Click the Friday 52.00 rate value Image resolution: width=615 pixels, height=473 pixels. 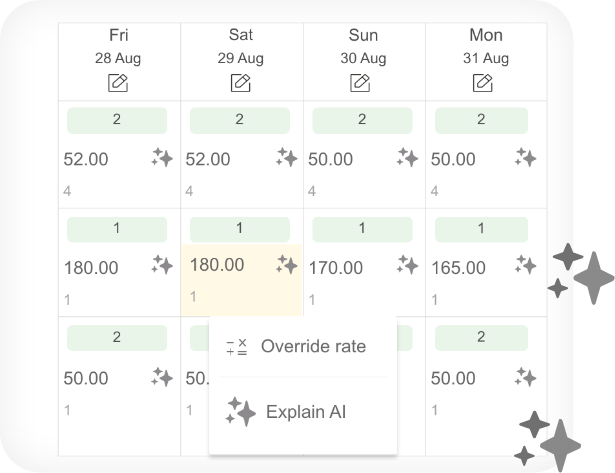point(86,159)
